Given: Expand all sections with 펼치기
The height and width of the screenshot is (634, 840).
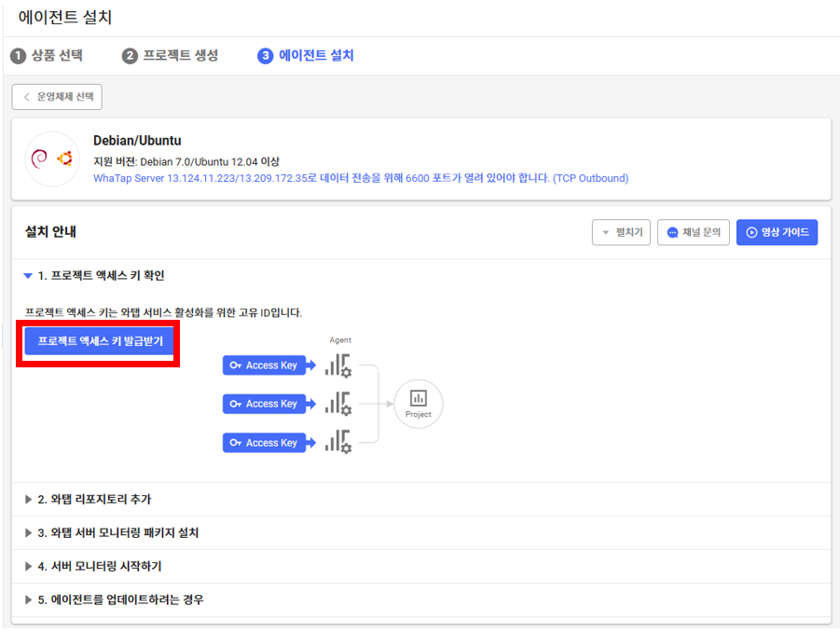Looking at the screenshot, I should tap(621, 232).
